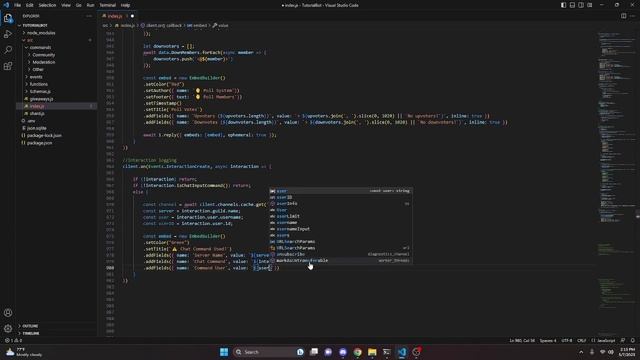Image resolution: width=640 pixels, height=360 pixels.
Task: Open the terminal app in taskbar
Action: tap(387, 352)
